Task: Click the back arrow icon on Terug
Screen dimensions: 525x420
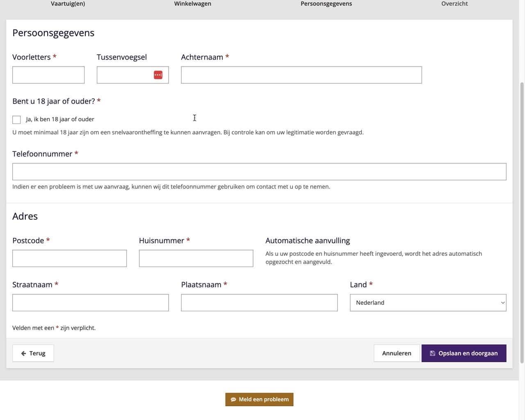Action: (23, 354)
